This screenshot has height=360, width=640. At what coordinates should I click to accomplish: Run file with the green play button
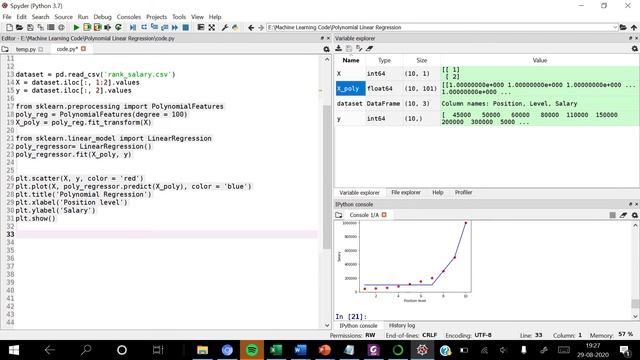(76, 27)
